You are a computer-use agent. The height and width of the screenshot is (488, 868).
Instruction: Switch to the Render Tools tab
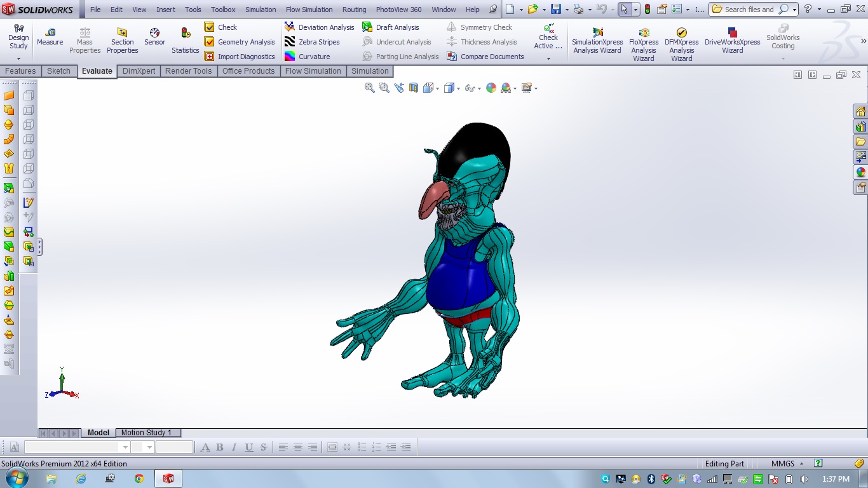188,71
